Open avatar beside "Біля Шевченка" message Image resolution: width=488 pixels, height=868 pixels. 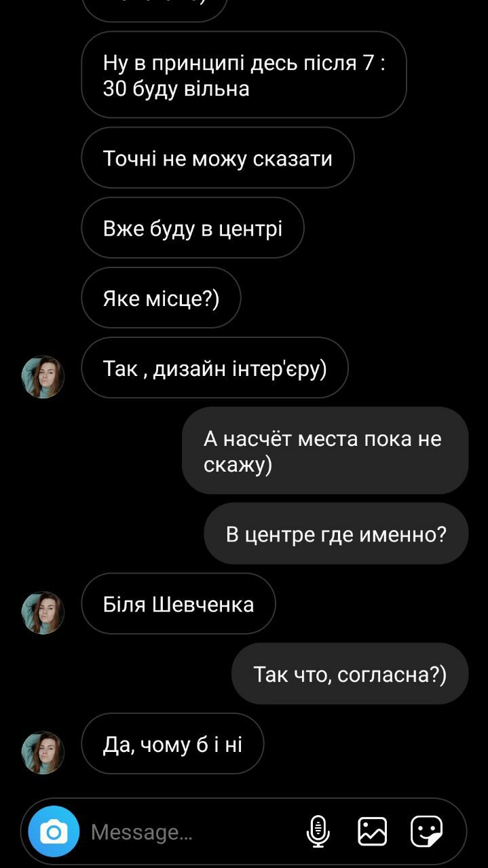pyautogui.click(x=43, y=613)
